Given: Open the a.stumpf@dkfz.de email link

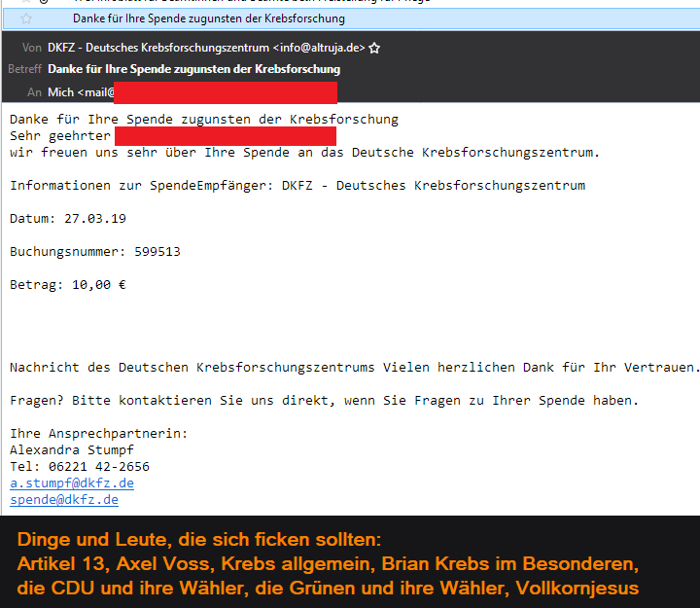Looking at the screenshot, I should point(72,483).
